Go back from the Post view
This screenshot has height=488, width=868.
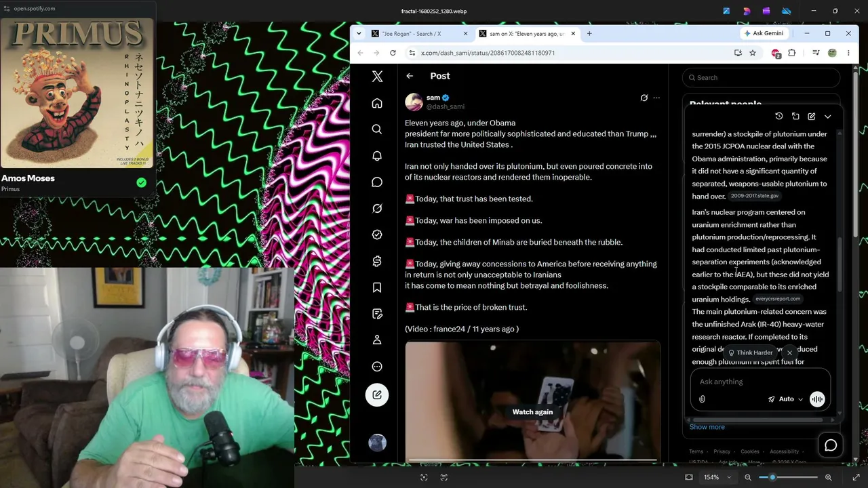[x=410, y=76]
